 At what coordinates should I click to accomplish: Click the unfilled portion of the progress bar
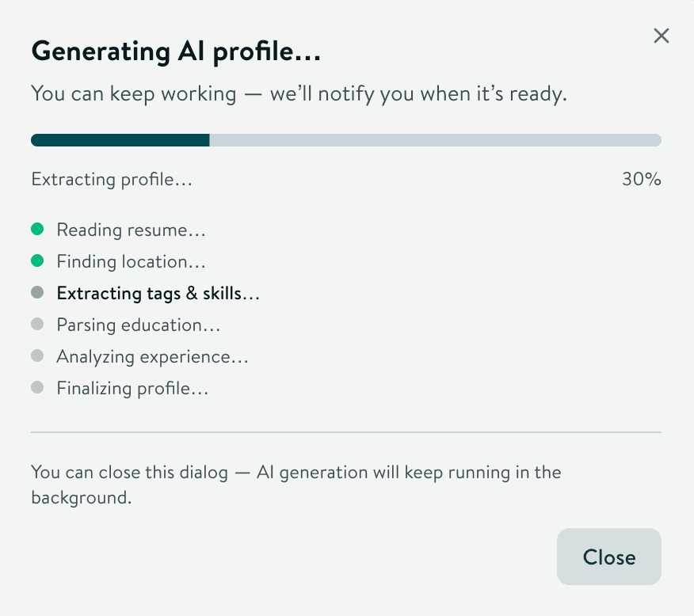436,139
